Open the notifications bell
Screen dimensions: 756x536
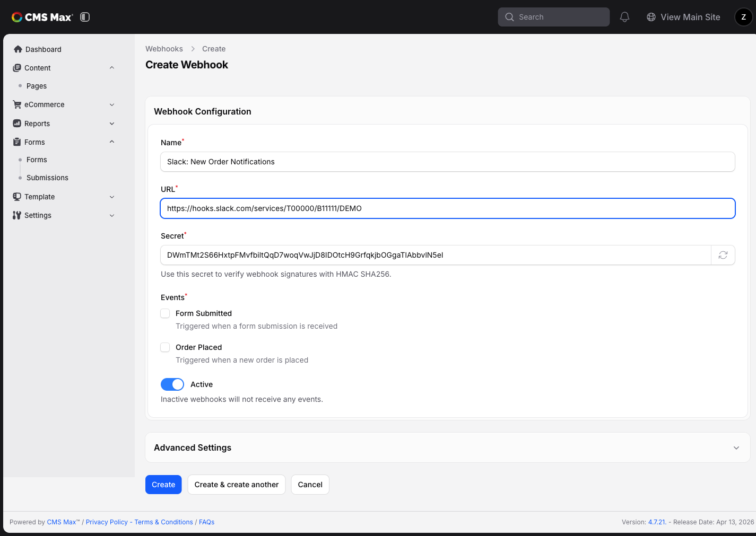coord(624,17)
